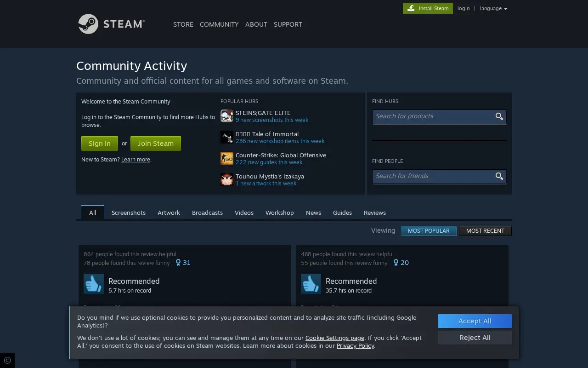Switch to the Guides tab
The image size is (588, 368).
point(342,213)
